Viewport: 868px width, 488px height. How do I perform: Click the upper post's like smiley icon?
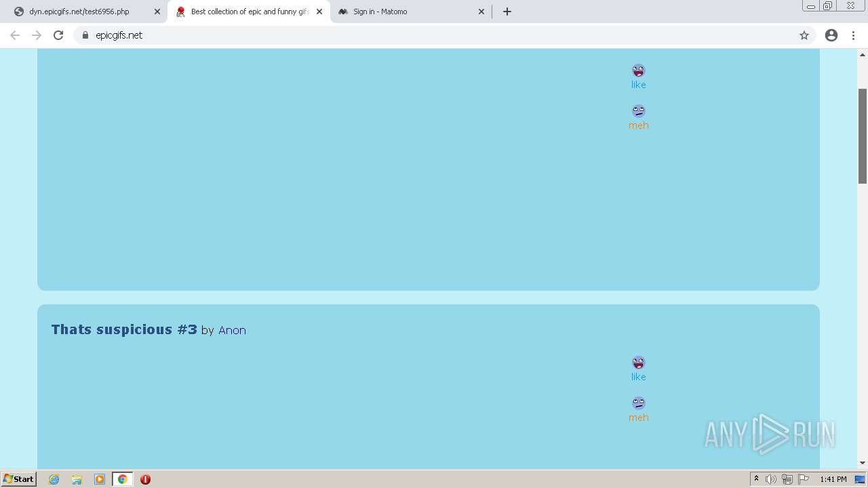pyautogui.click(x=639, y=70)
